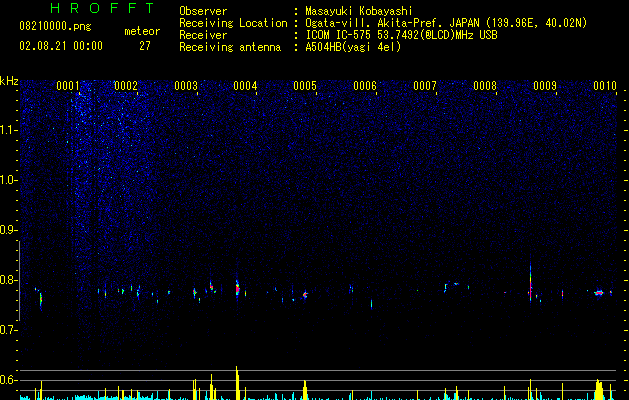The width and height of the screenshot is (629, 400).
Task: Click the Observer label
Action: tap(203, 11)
